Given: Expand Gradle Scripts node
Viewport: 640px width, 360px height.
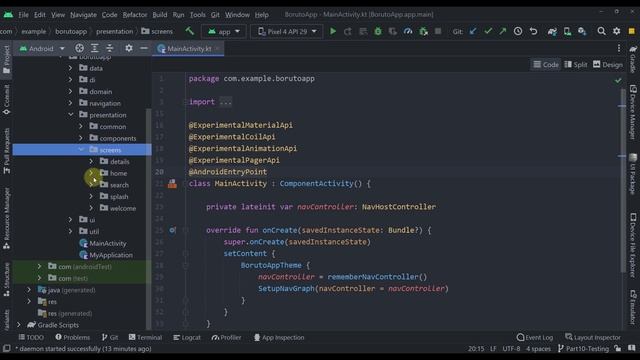Looking at the screenshot, I should pos(19,325).
